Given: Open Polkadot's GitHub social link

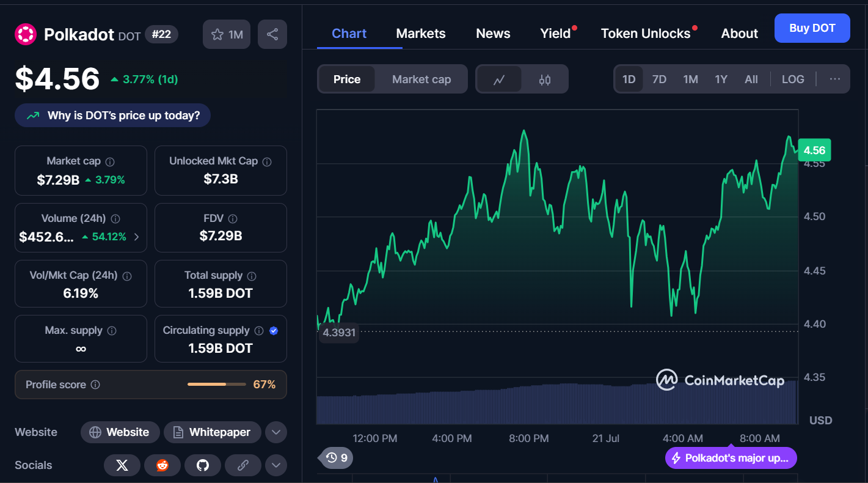Looking at the screenshot, I should pyautogui.click(x=203, y=465).
